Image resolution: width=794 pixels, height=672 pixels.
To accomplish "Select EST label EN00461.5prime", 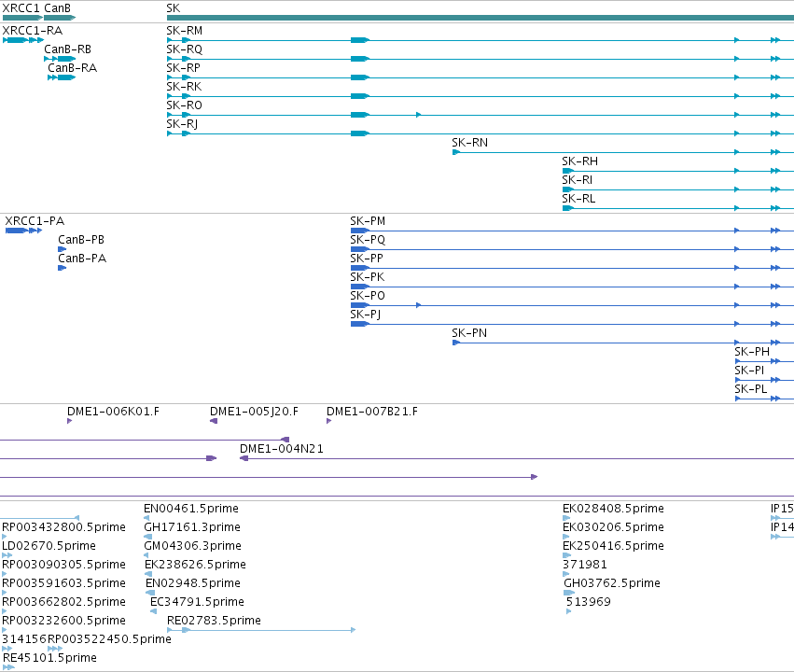I will pyautogui.click(x=191, y=509).
